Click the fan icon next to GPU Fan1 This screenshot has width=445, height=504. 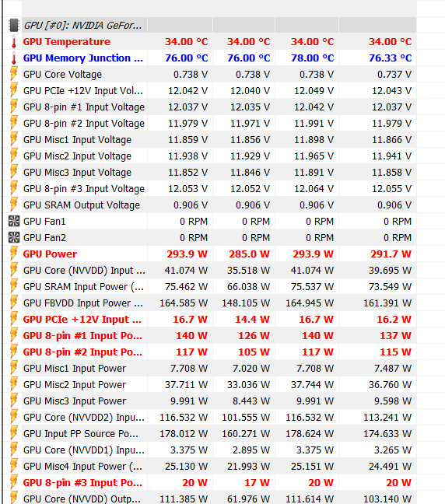(x=14, y=221)
